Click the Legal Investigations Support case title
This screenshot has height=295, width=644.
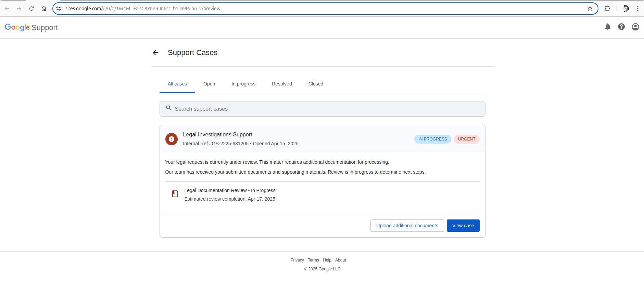(x=217, y=135)
